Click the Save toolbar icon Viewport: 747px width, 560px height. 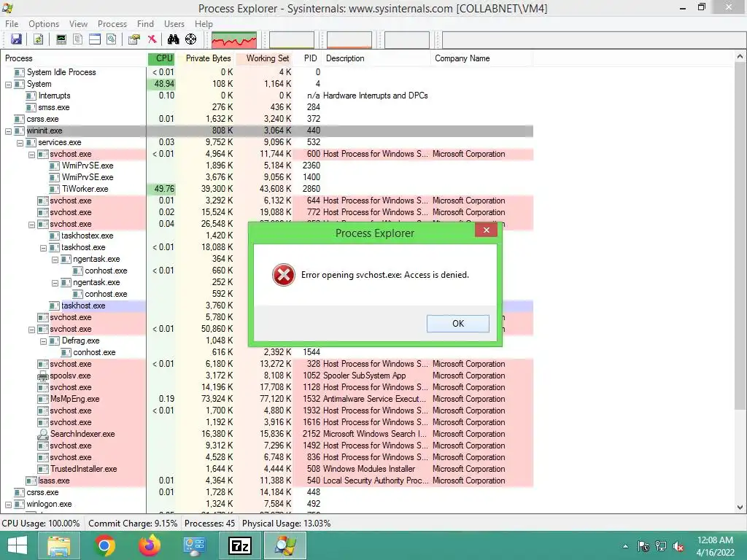pyautogui.click(x=16, y=39)
